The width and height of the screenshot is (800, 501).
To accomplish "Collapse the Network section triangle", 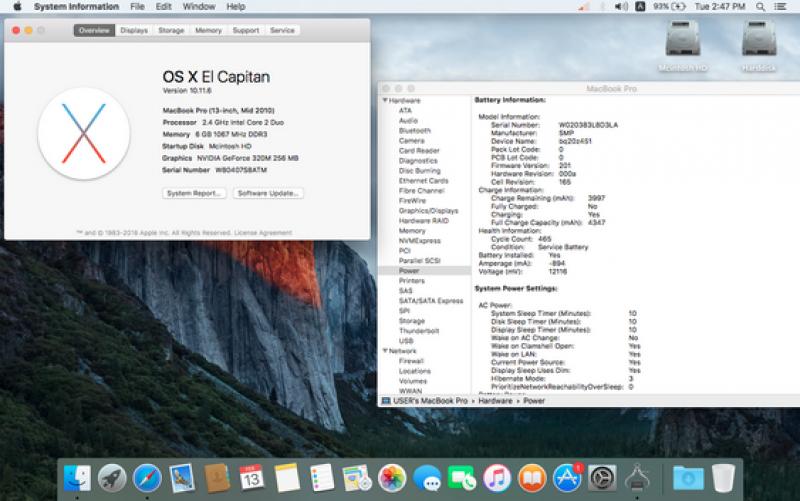I will pyautogui.click(x=385, y=351).
